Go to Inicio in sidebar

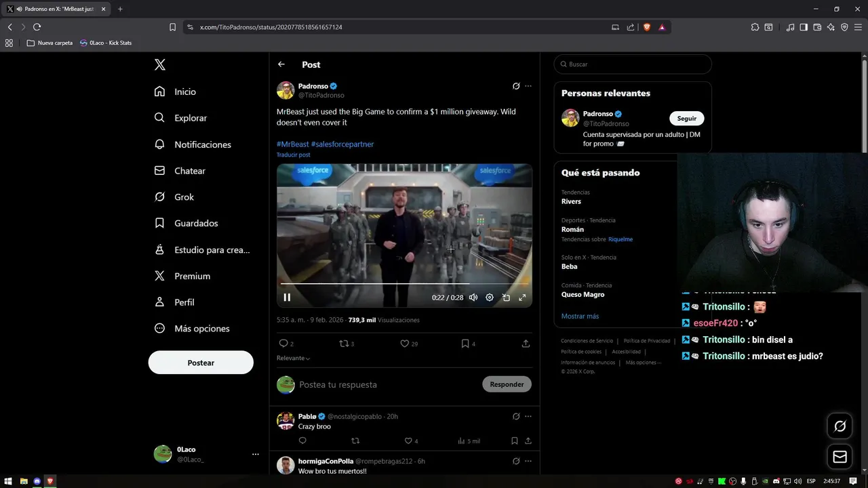[x=176, y=91]
